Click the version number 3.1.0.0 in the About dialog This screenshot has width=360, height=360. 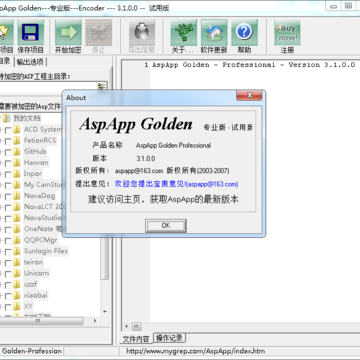(x=146, y=158)
